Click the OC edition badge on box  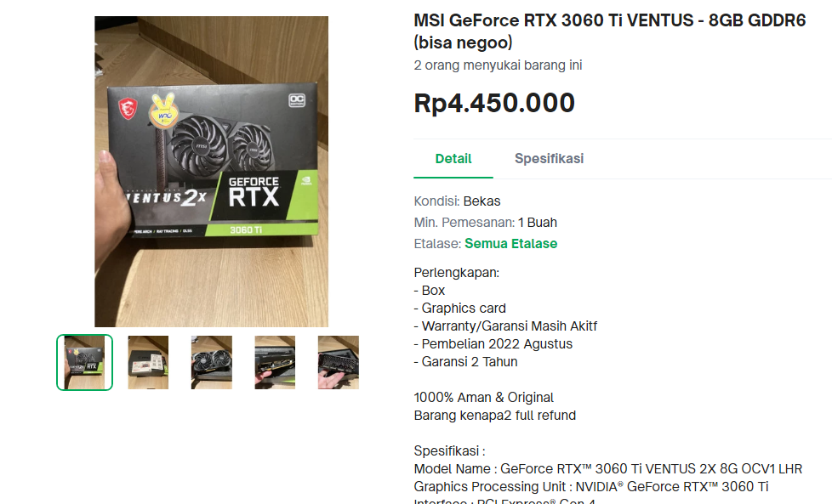point(297,100)
